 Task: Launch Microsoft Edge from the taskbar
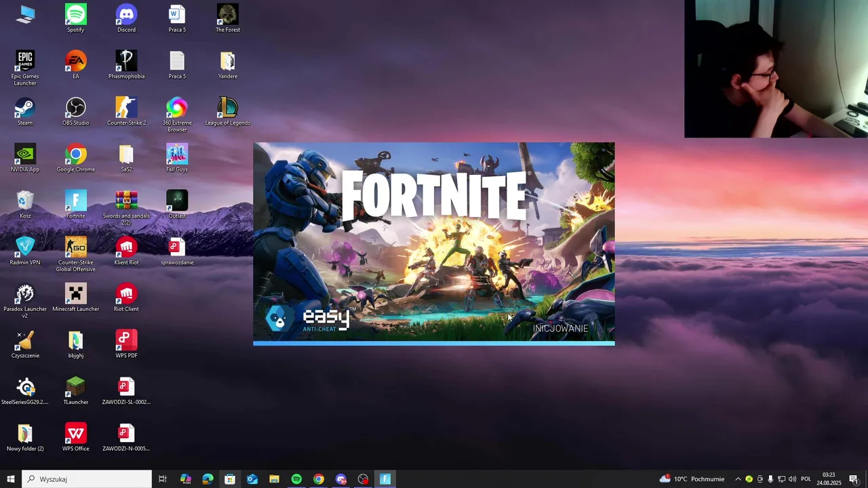tap(208, 479)
